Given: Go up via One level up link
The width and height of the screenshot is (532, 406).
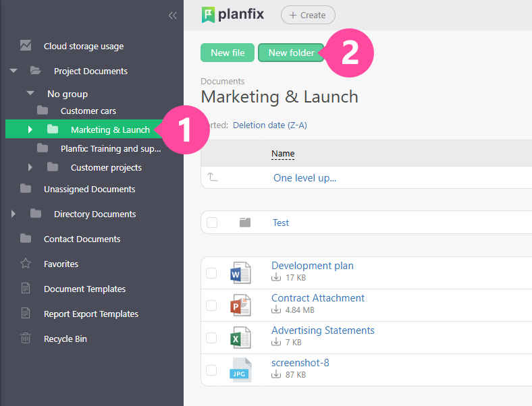Looking at the screenshot, I should tap(304, 178).
